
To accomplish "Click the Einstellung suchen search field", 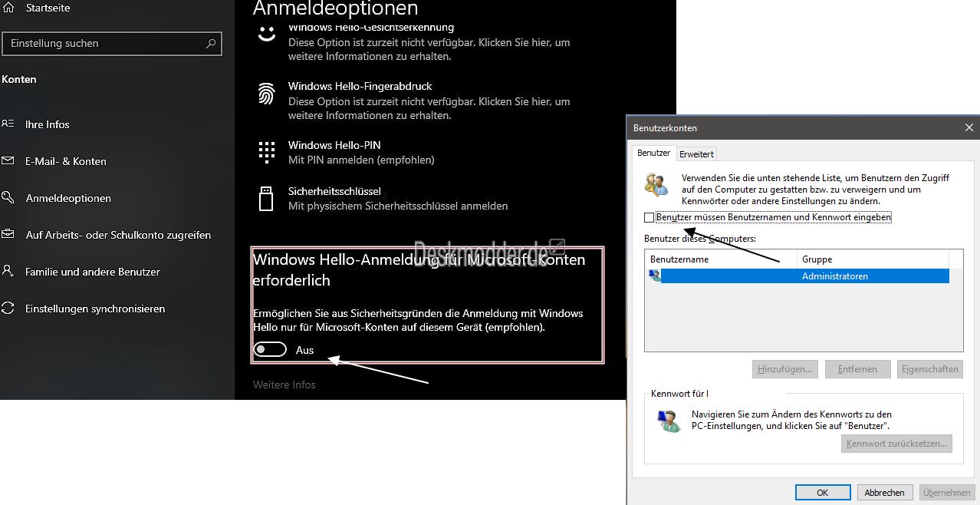I will (112, 44).
